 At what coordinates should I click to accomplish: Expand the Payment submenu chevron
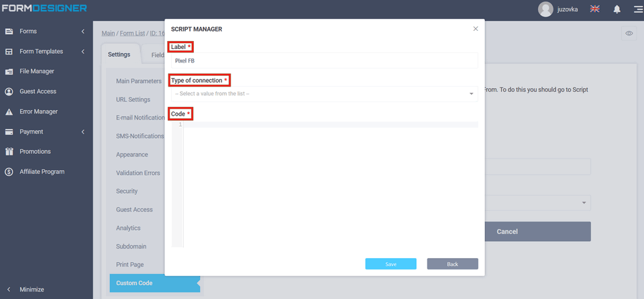click(x=83, y=132)
